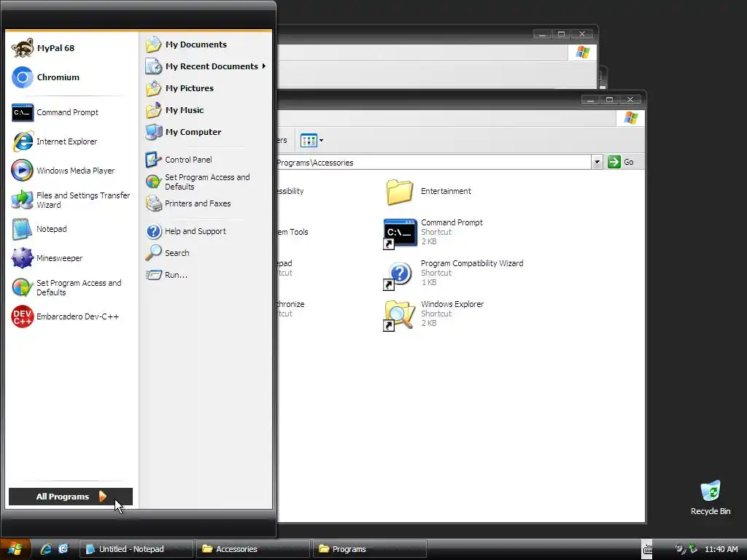
Task: Click the Accessibility folder label
Action: pos(290,191)
